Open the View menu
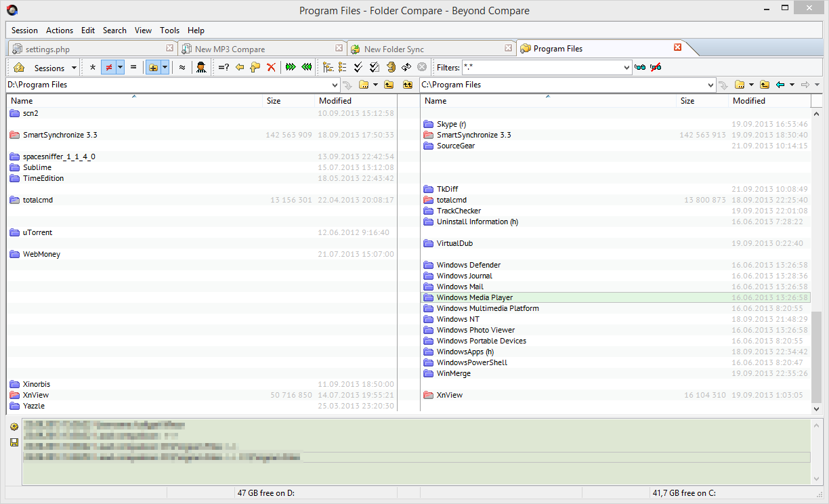The height and width of the screenshot is (504, 829). (x=143, y=30)
